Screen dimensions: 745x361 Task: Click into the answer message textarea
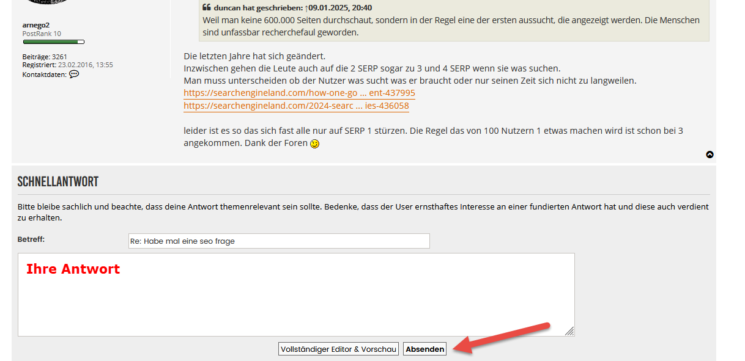(296, 295)
